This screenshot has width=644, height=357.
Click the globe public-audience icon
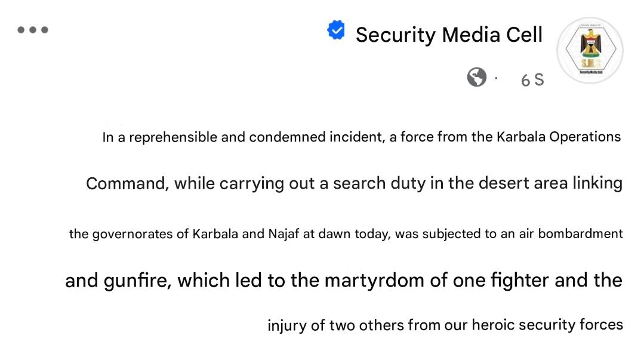(x=476, y=78)
